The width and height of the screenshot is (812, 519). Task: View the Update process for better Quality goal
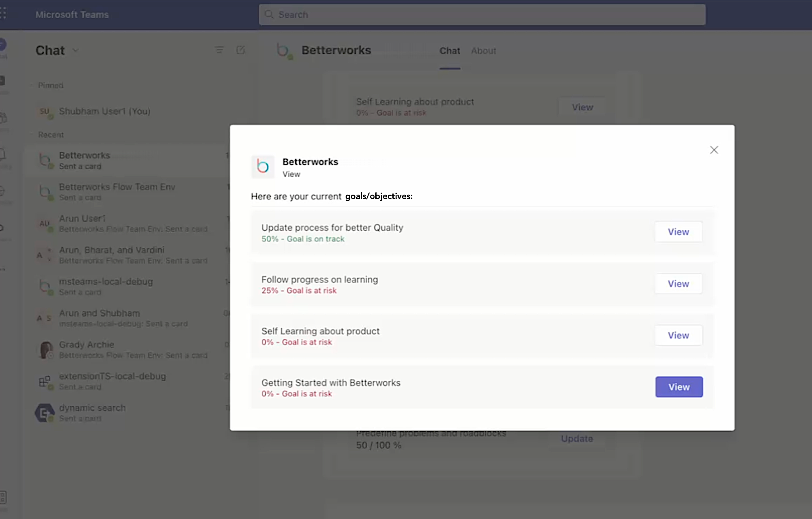(x=678, y=232)
